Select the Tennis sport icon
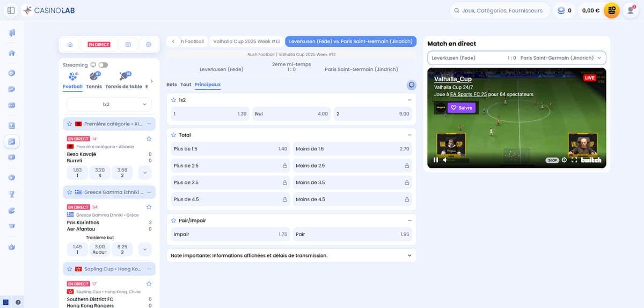Viewport: 644px width, 308px height. coord(94,76)
